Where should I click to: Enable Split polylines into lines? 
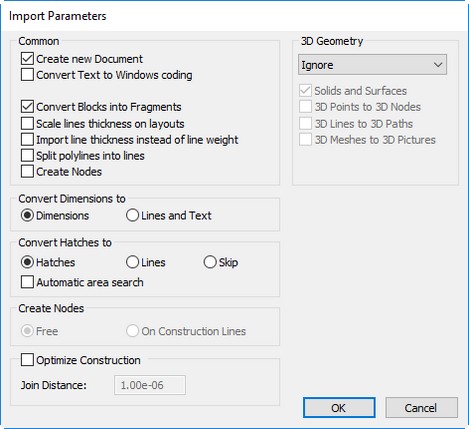[27, 155]
